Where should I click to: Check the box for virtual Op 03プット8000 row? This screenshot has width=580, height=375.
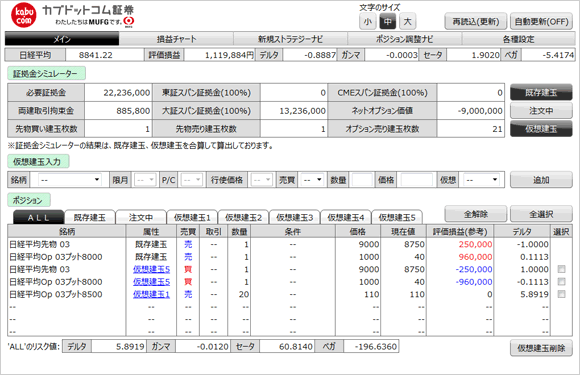[x=562, y=282]
